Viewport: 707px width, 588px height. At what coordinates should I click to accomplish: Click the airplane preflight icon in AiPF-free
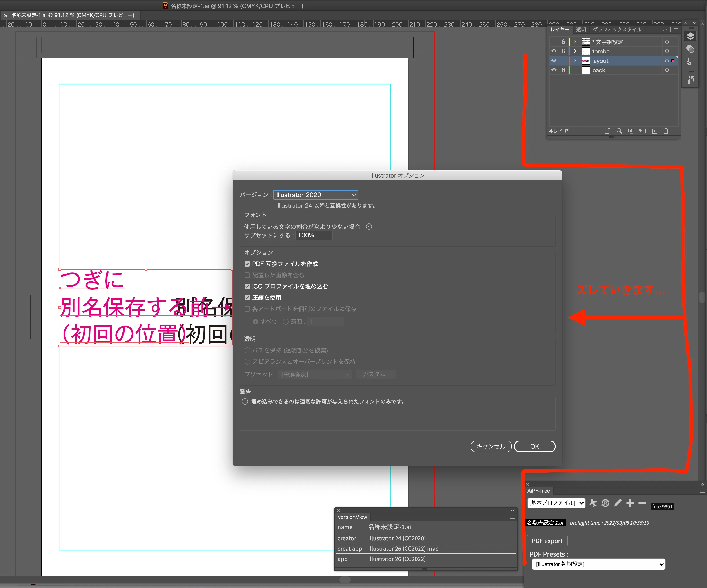pyautogui.click(x=593, y=503)
